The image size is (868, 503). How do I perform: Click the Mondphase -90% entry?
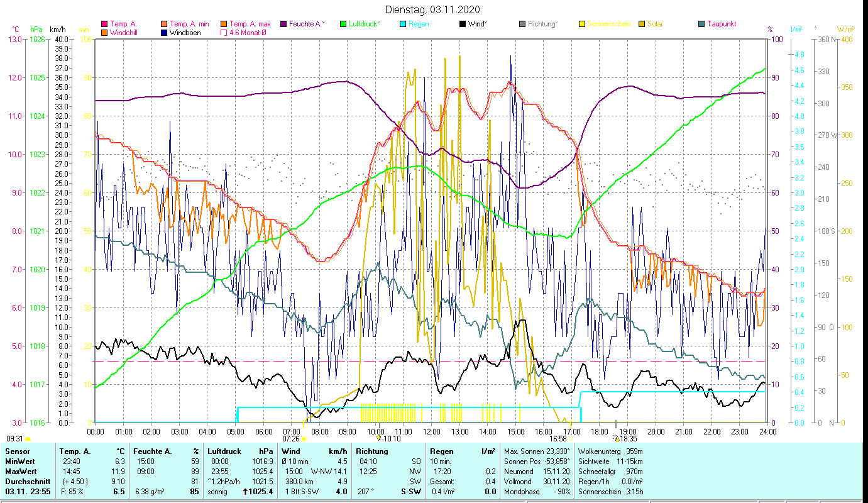click(x=537, y=492)
